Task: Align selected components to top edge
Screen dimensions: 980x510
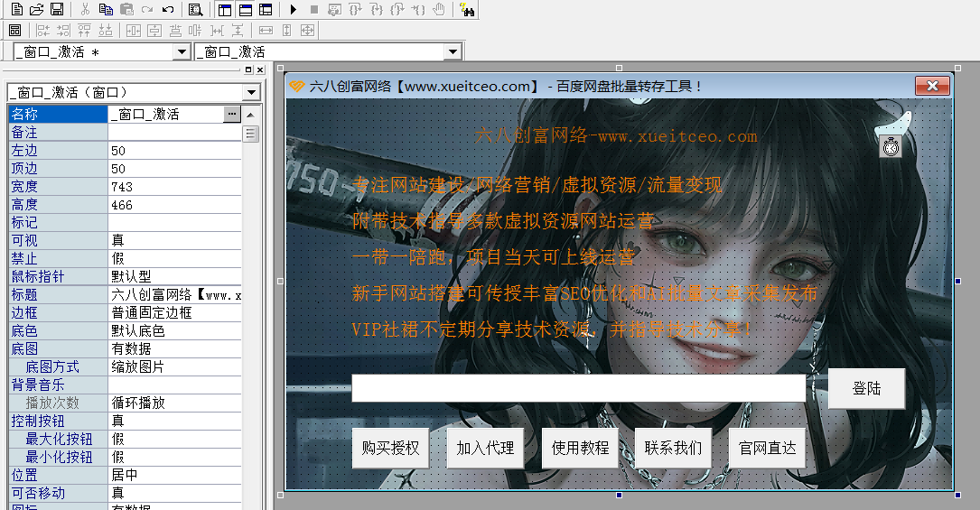Action: (x=84, y=30)
